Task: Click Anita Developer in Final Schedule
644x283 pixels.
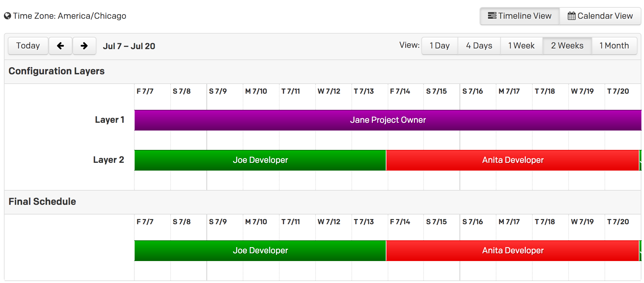Action: pyautogui.click(x=513, y=251)
